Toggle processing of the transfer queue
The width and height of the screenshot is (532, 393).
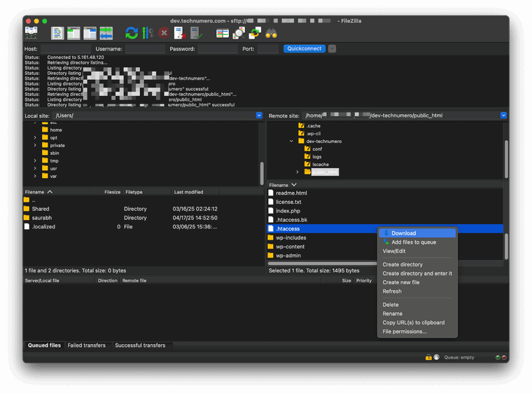[x=148, y=34]
